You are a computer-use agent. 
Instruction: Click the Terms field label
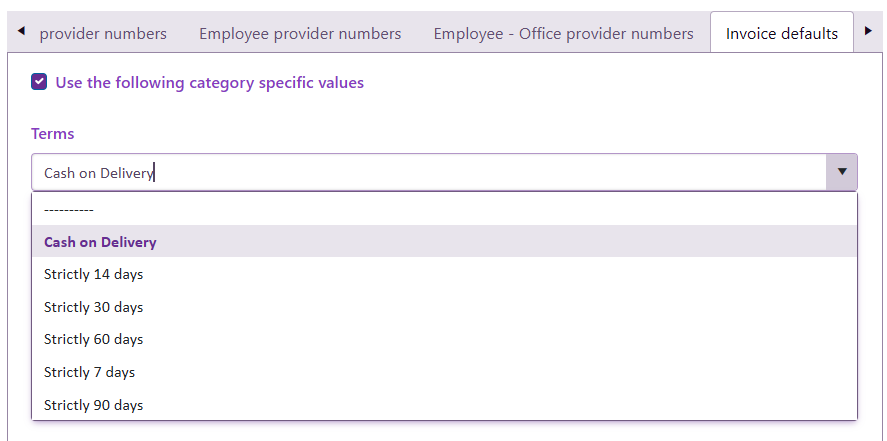[x=53, y=134]
